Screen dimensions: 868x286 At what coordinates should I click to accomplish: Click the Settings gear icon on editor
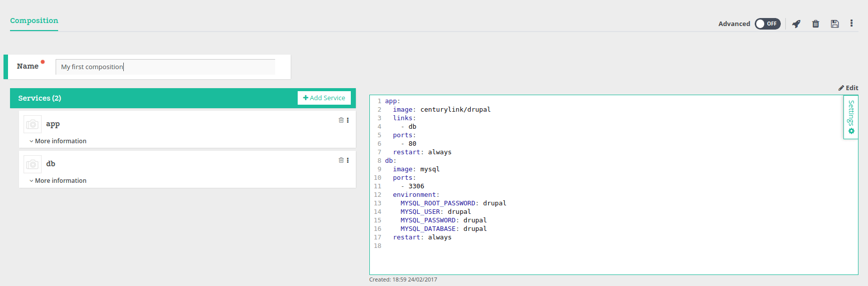point(851,131)
